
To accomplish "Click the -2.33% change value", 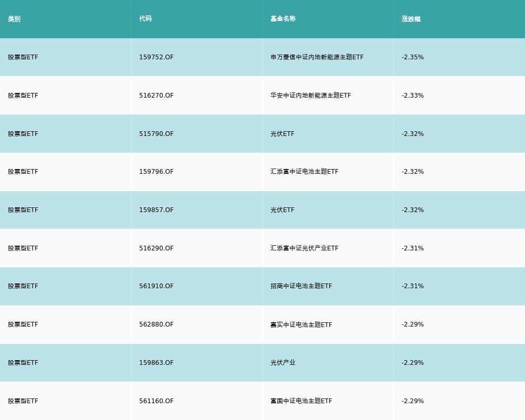I will pos(413,96).
